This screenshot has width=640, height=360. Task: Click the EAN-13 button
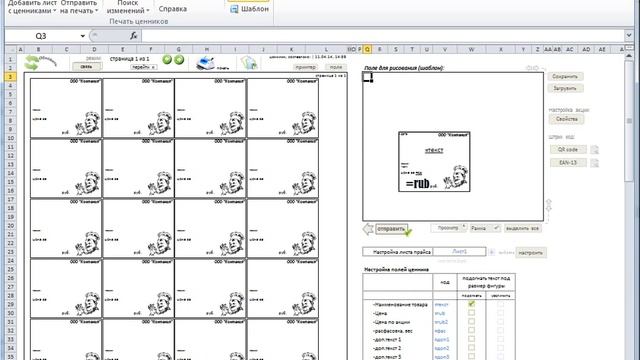coord(568,162)
